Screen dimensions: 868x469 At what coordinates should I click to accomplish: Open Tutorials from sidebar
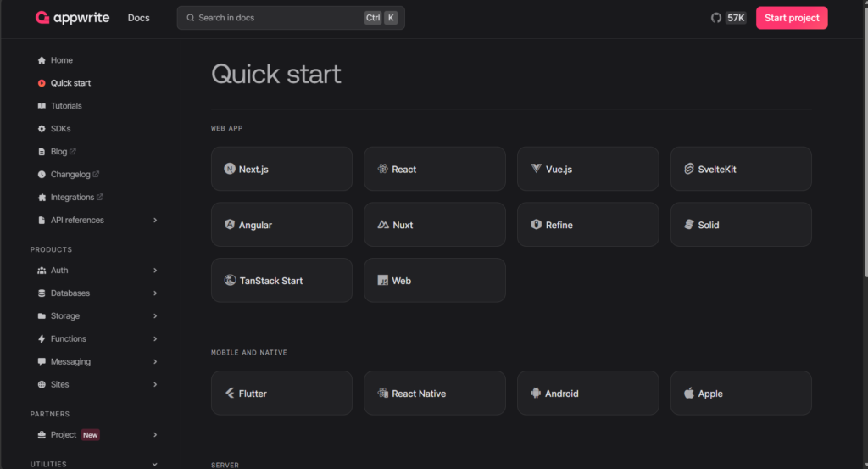point(66,106)
